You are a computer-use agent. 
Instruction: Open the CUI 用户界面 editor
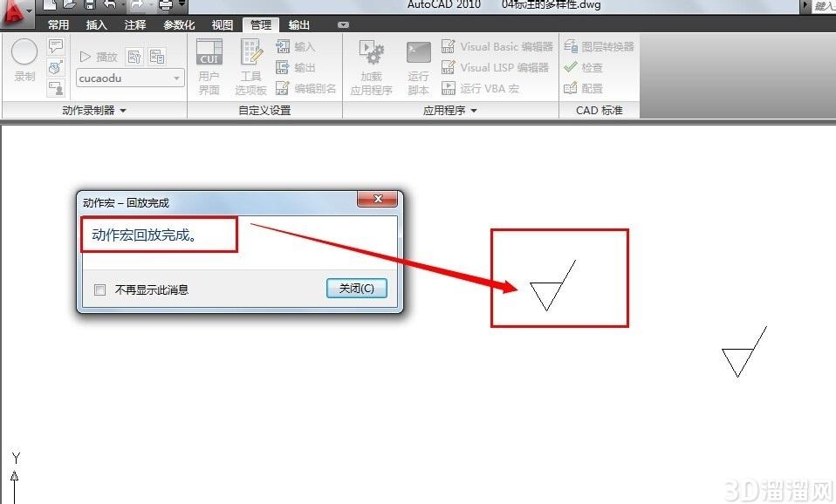209,67
